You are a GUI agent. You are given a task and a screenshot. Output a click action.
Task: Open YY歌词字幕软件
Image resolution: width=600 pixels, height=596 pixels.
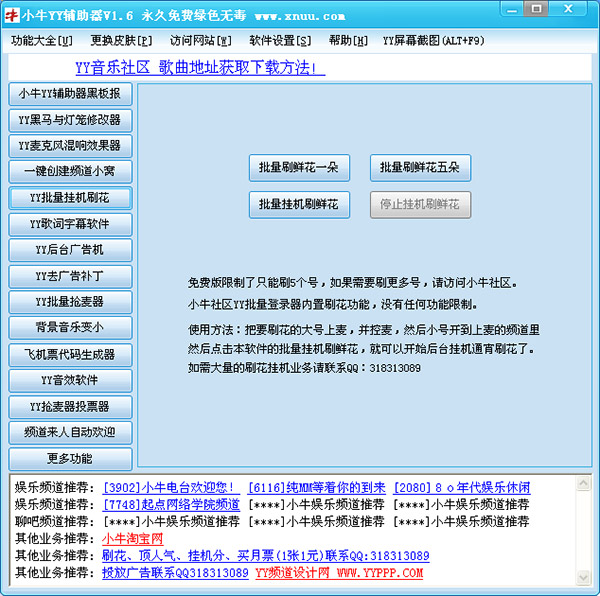(70, 224)
